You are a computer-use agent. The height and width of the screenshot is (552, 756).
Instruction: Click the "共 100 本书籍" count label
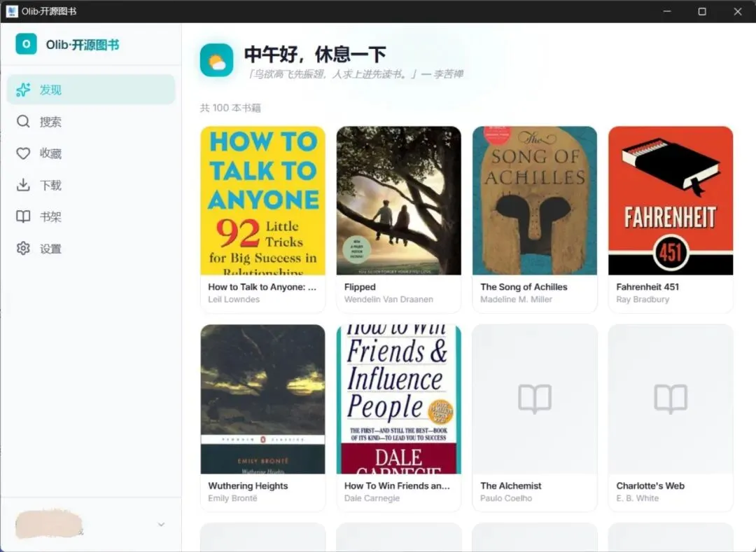click(230, 108)
